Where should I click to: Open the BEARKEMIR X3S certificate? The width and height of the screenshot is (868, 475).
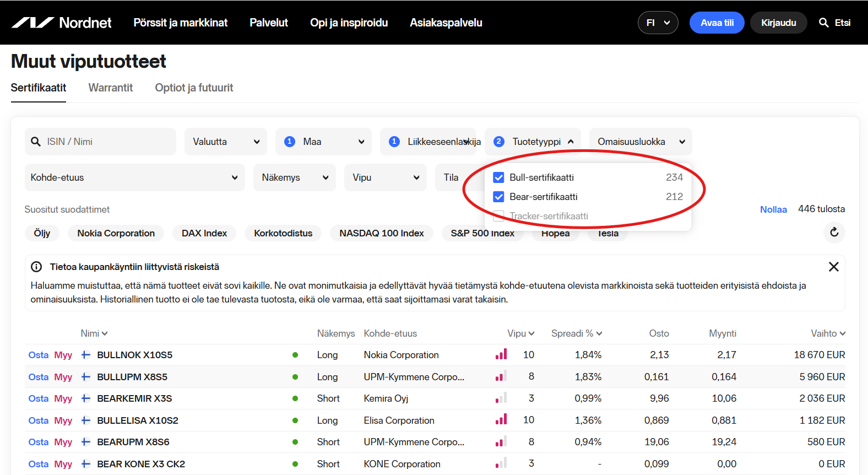(134, 398)
